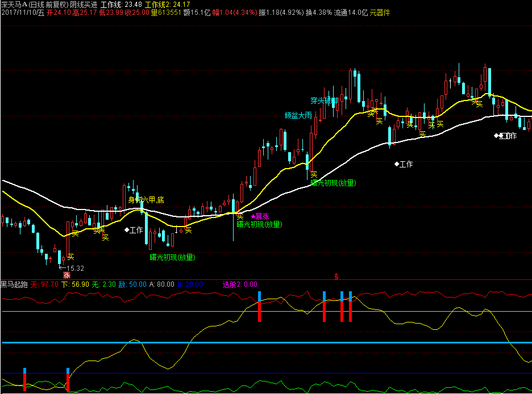532x394 pixels.
Task: Click the 工作线: 23.48 value
Action: (121, 5)
